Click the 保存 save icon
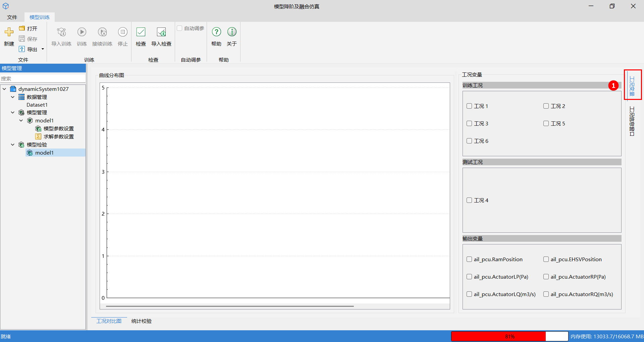The width and height of the screenshot is (644, 342). (x=22, y=39)
